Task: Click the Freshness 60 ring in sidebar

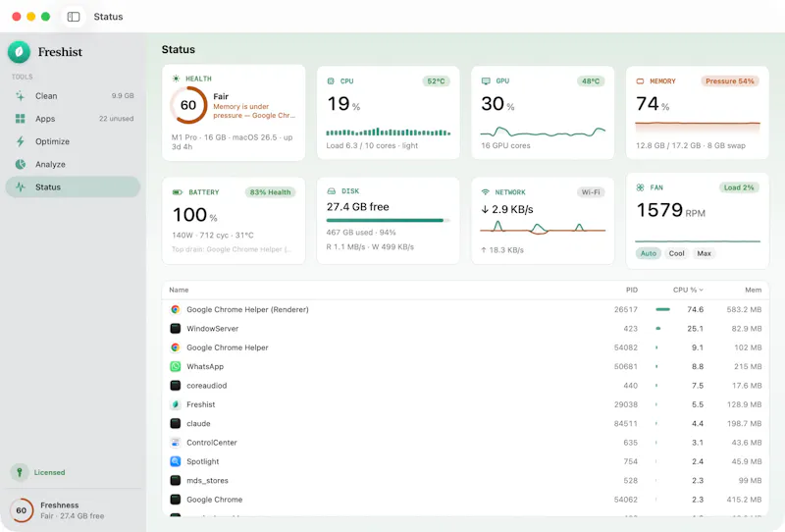Action: point(21,510)
